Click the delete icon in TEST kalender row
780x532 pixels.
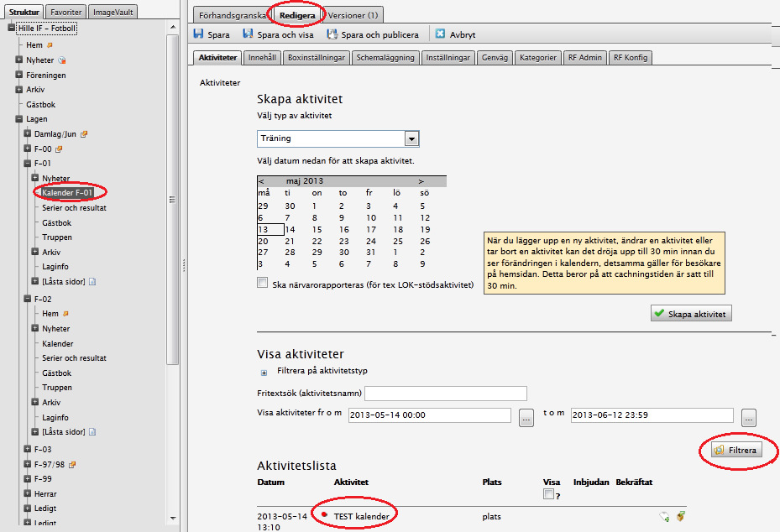[x=681, y=516]
